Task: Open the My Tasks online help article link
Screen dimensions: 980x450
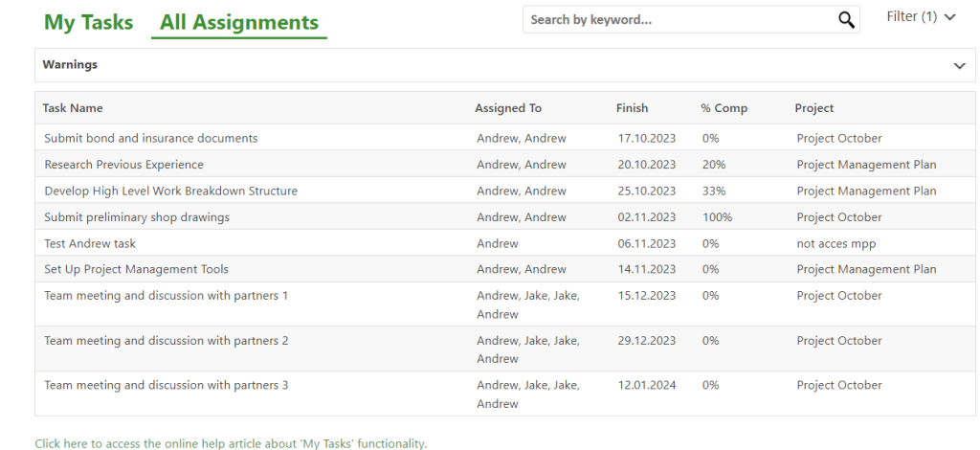Action: (x=231, y=443)
